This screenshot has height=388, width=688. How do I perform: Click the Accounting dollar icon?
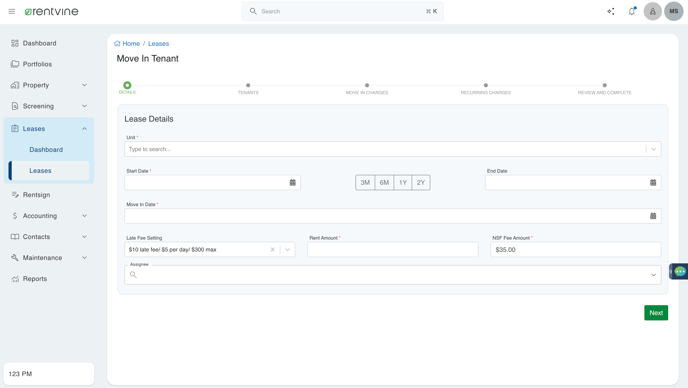pyautogui.click(x=15, y=216)
